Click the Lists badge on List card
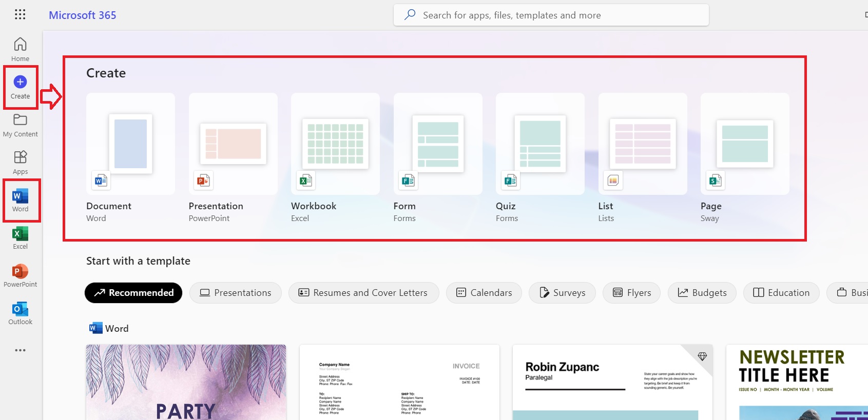868x420 pixels. coord(613,181)
